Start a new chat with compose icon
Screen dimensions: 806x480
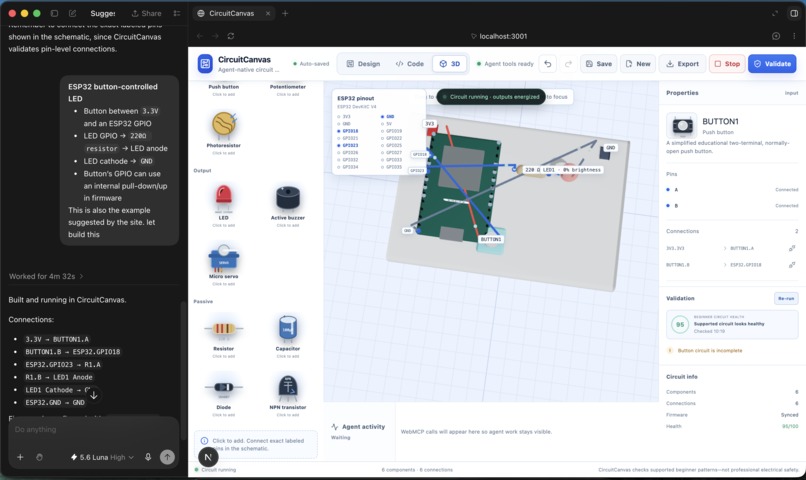[72, 13]
